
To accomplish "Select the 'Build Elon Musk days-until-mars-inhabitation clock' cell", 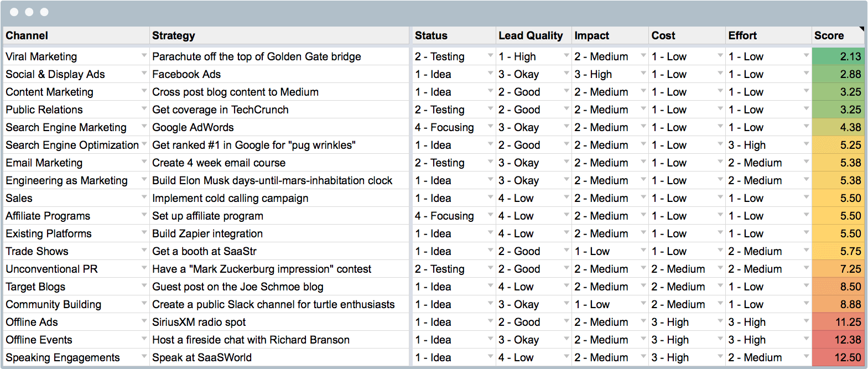I will coord(279,180).
